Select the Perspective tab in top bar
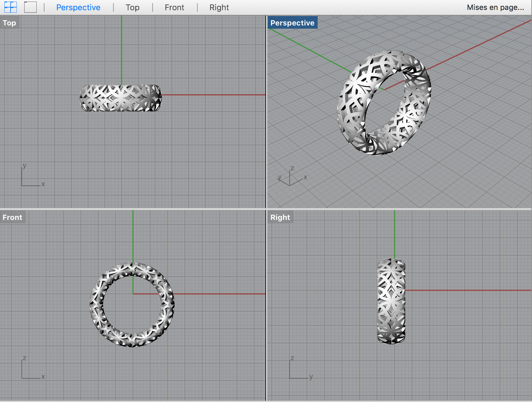 point(78,7)
